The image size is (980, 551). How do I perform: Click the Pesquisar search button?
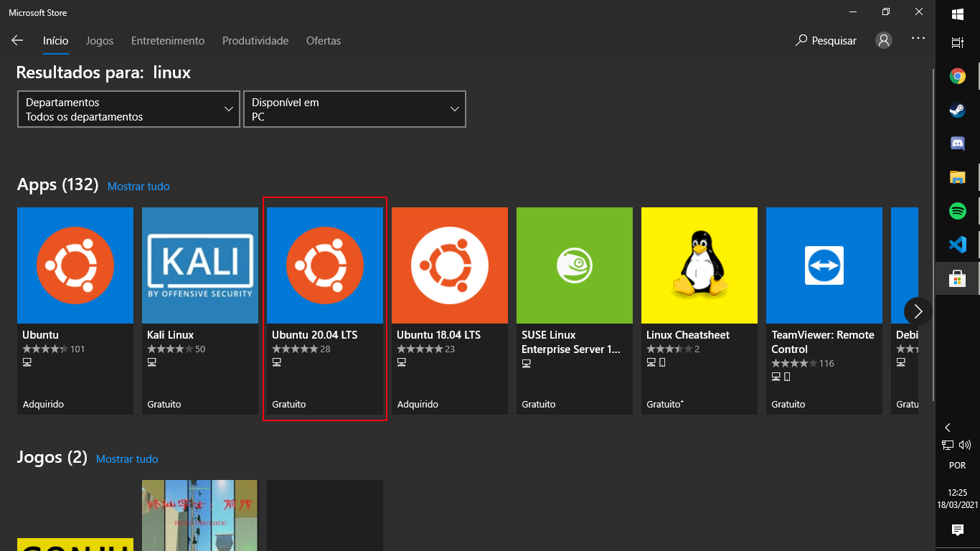(x=826, y=41)
